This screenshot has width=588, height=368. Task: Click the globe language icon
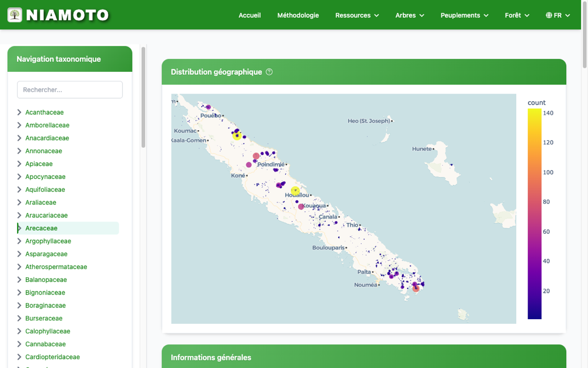pos(549,15)
